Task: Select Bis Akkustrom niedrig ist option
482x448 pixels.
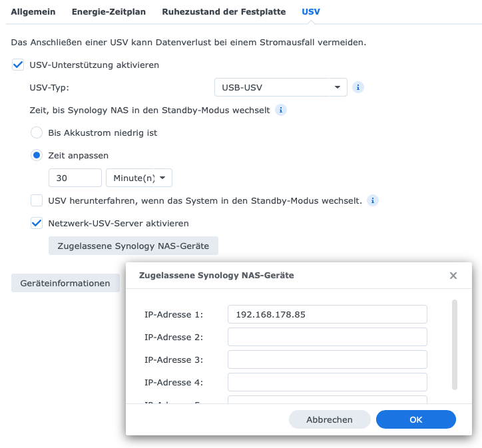Action: point(37,132)
